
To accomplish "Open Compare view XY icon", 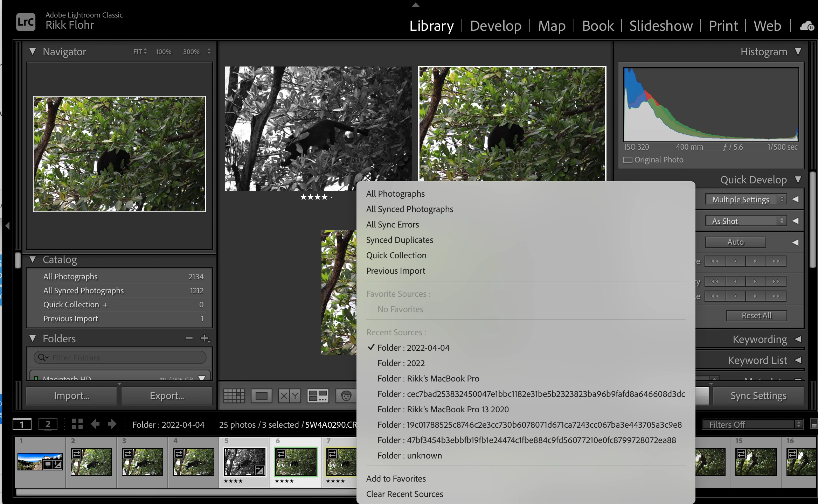I will click(x=289, y=396).
